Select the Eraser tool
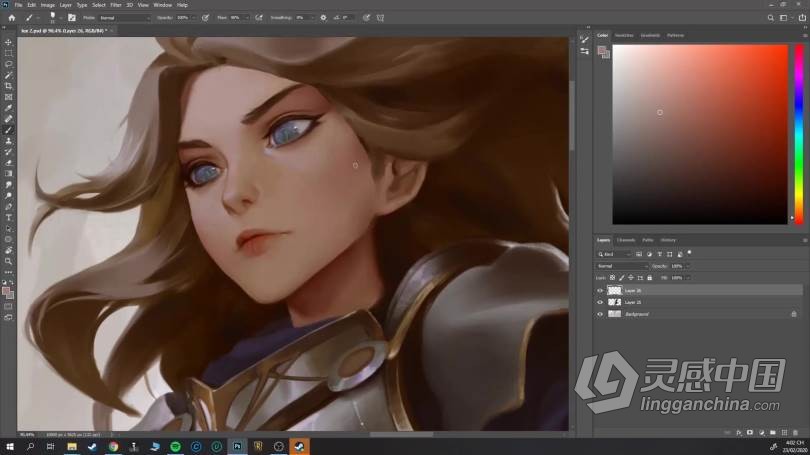The width and height of the screenshot is (810, 455). (x=8, y=162)
